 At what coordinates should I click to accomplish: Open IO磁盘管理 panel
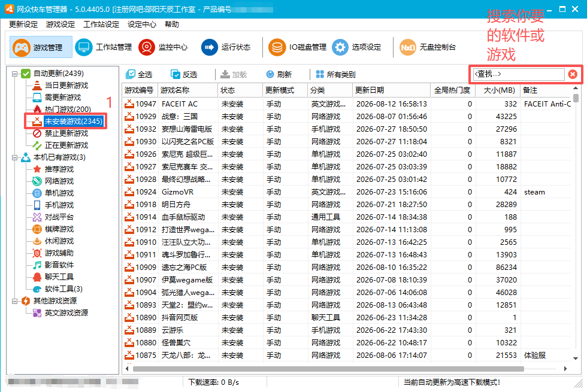(298, 47)
